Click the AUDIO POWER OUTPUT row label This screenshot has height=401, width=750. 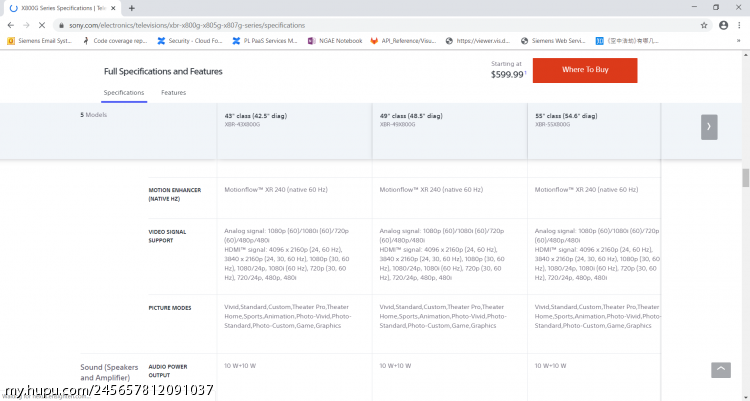(x=168, y=371)
